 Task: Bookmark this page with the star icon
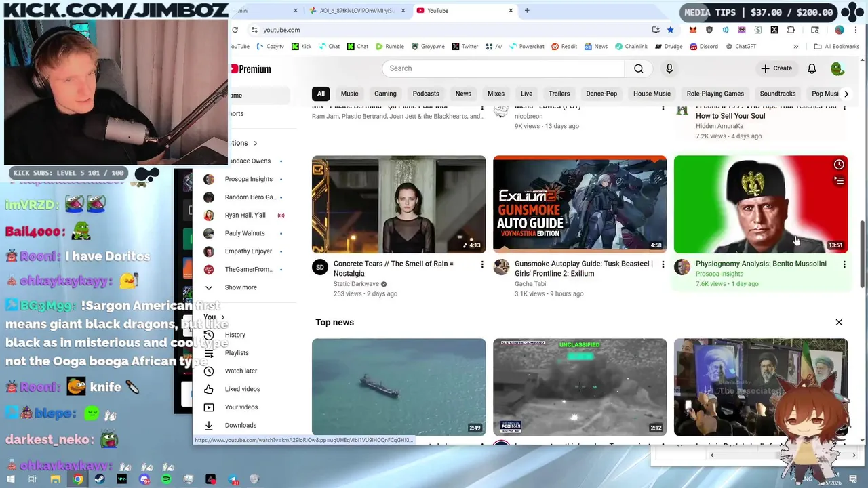pyautogui.click(x=670, y=30)
